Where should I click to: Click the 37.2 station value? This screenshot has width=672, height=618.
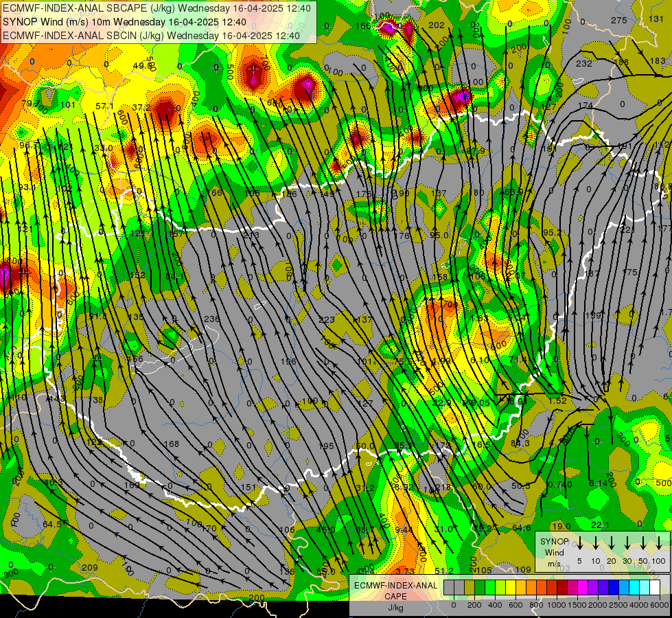[x=141, y=107]
